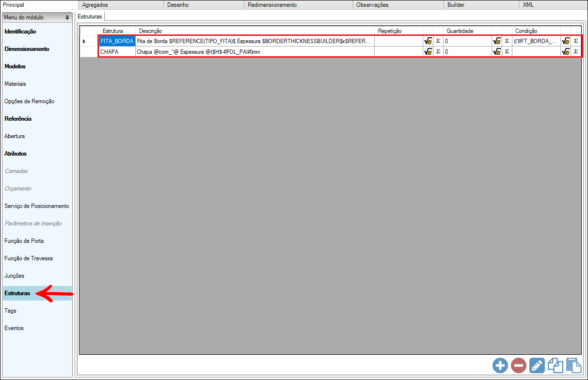Open Quantidade formula editor for FITA_BORDA row
Image resolution: width=588 pixels, height=380 pixels.
click(497, 41)
